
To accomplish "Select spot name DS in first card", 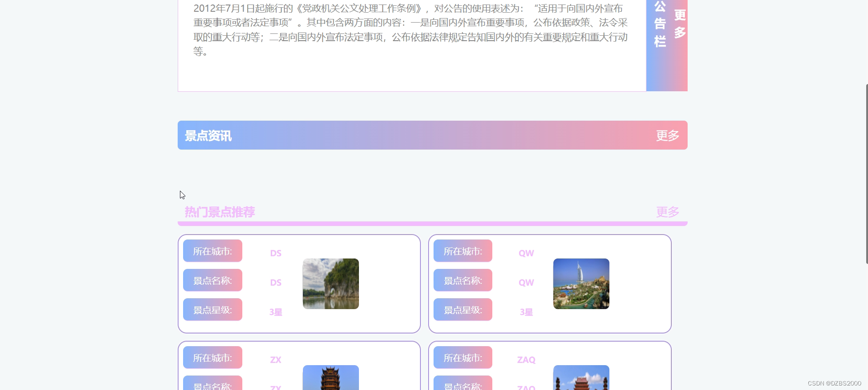I will click(x=276, y=282).
